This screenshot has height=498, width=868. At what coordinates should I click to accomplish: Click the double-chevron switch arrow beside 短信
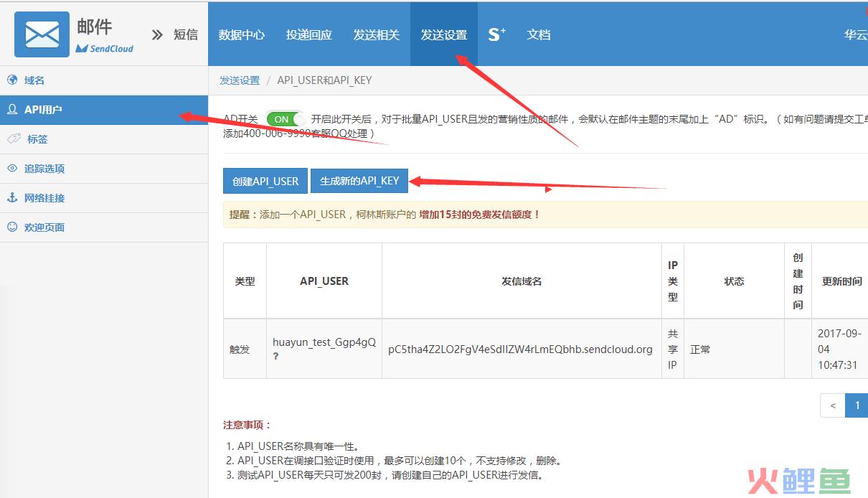158,34
